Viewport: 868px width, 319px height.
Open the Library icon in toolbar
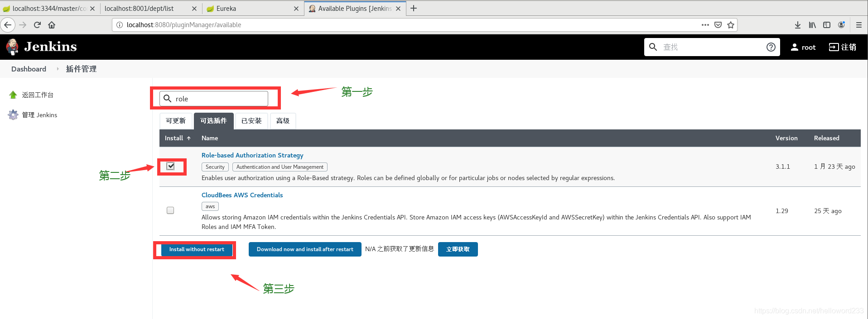click(812, 25)
